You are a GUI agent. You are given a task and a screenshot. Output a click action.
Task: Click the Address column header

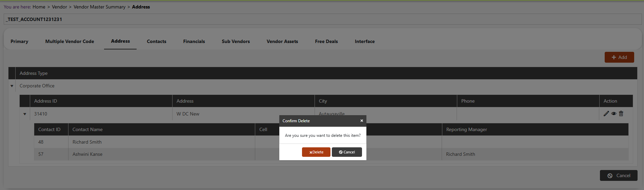[x=243, y=101]
